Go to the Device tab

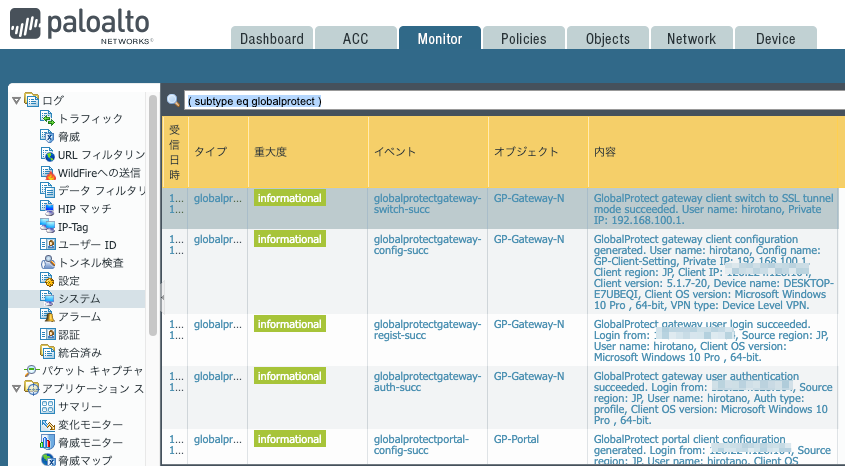coord(775,38)
